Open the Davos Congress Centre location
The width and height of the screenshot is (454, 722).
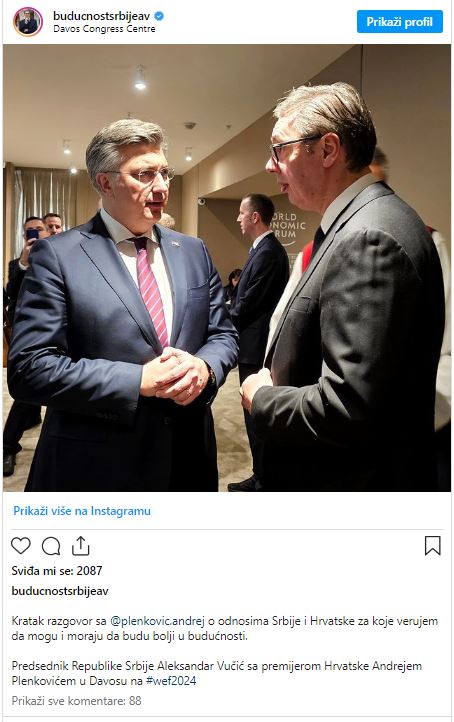(x=104, y=29)
